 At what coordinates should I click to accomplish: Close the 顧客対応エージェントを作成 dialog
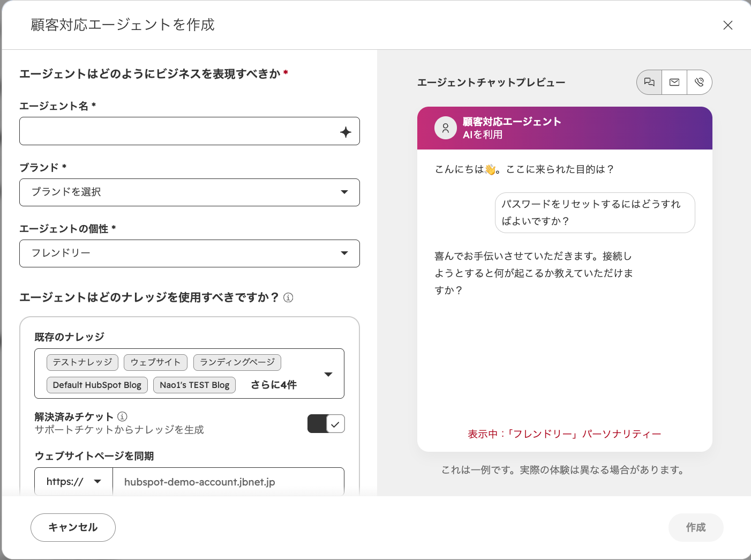pos(727,25)
